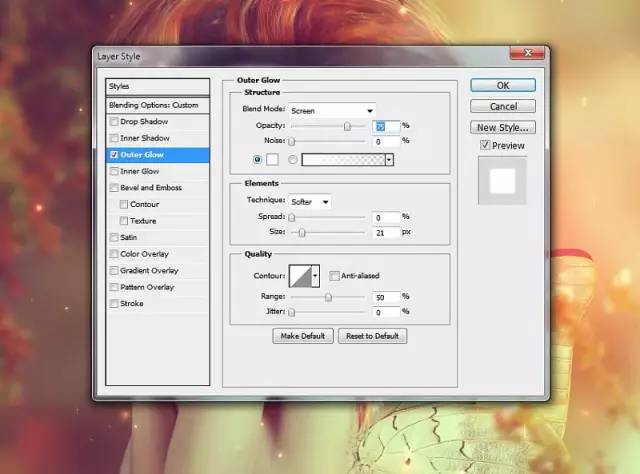Click Reset to Default button
The image size is (640, 474).
(372, 336)
